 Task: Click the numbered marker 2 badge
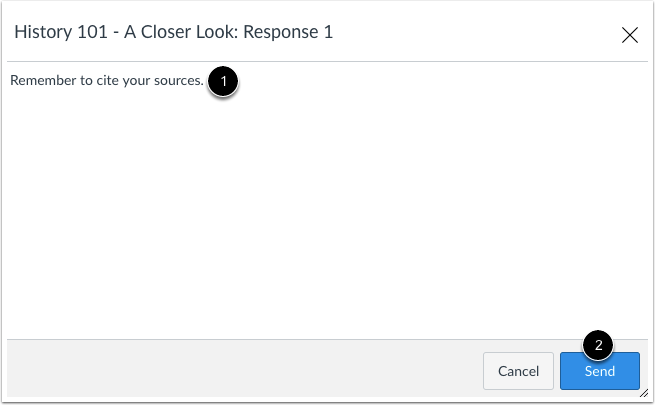click(598, 345)
